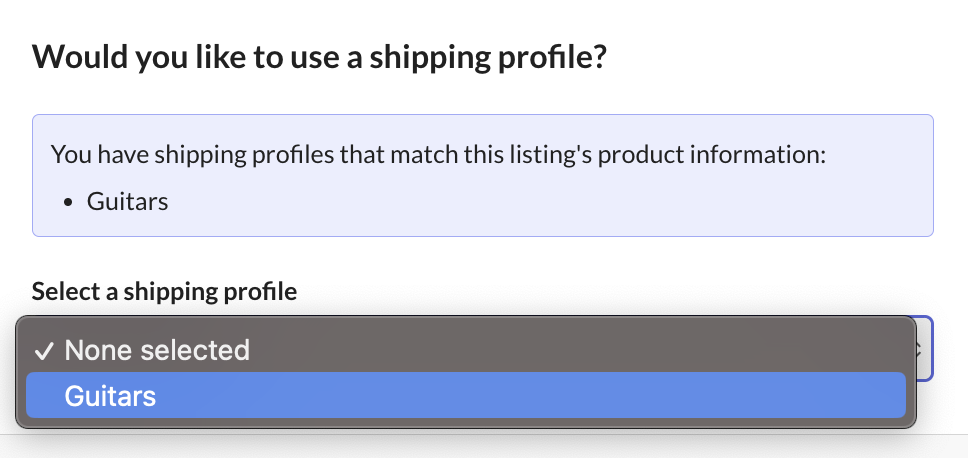The width and height of the screenshot is (968, 458).
Task: Click the Would you like to use heading
Action: (319, 55)
